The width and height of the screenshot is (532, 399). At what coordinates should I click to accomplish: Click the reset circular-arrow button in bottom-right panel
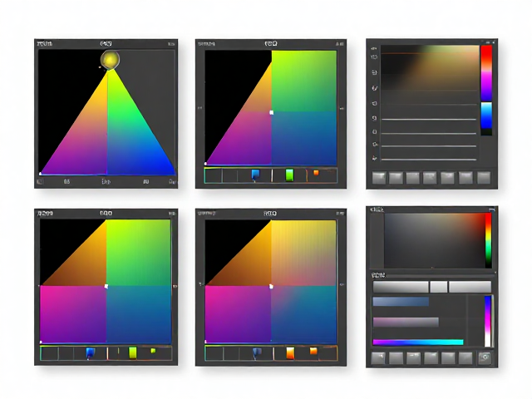[x=485, y=357]
